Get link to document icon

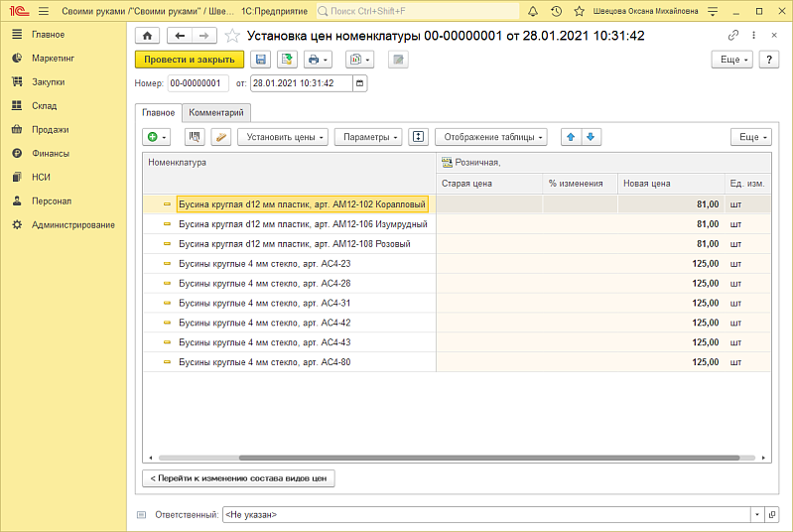pos(733,35)
